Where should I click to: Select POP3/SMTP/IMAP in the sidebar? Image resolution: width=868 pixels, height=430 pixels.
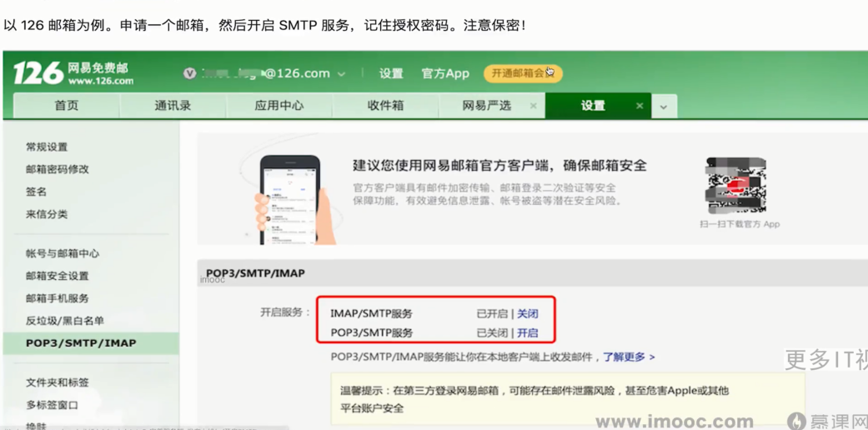(x=91, y=343)
